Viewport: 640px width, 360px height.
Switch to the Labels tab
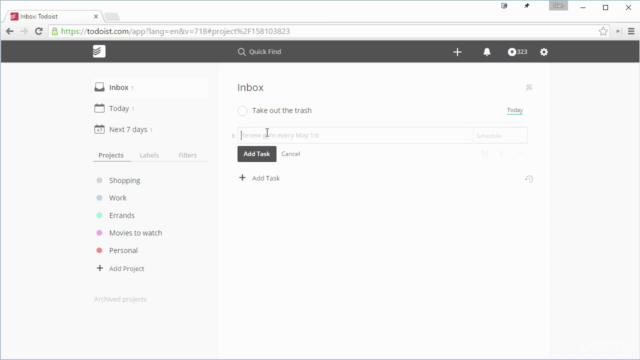[x=149, y=155]
